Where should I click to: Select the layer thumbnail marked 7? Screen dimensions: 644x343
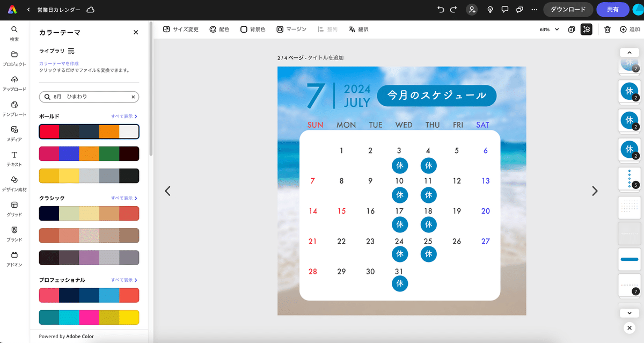(630, 285)
